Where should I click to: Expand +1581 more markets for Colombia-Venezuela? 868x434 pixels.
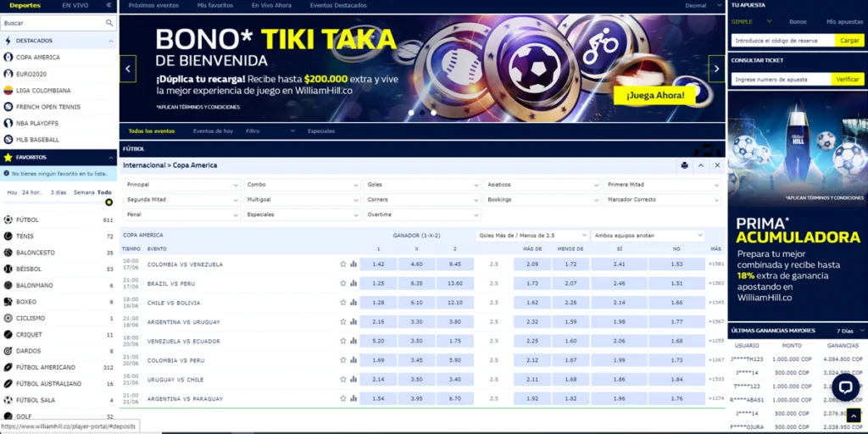point(715,264)
